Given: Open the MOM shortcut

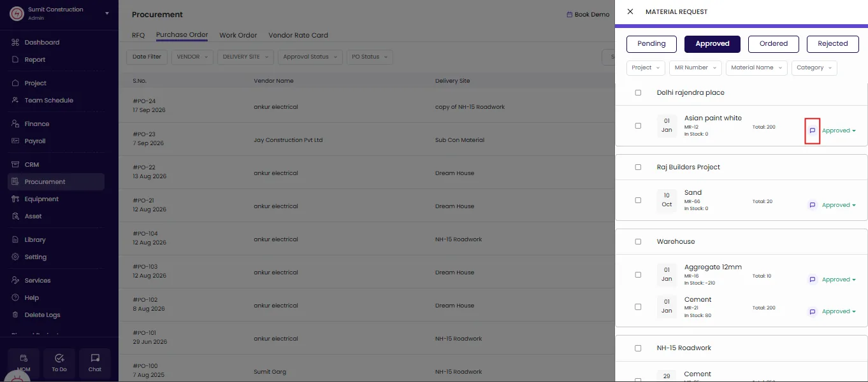Looking at the screenshot, I should coord(24,363).
